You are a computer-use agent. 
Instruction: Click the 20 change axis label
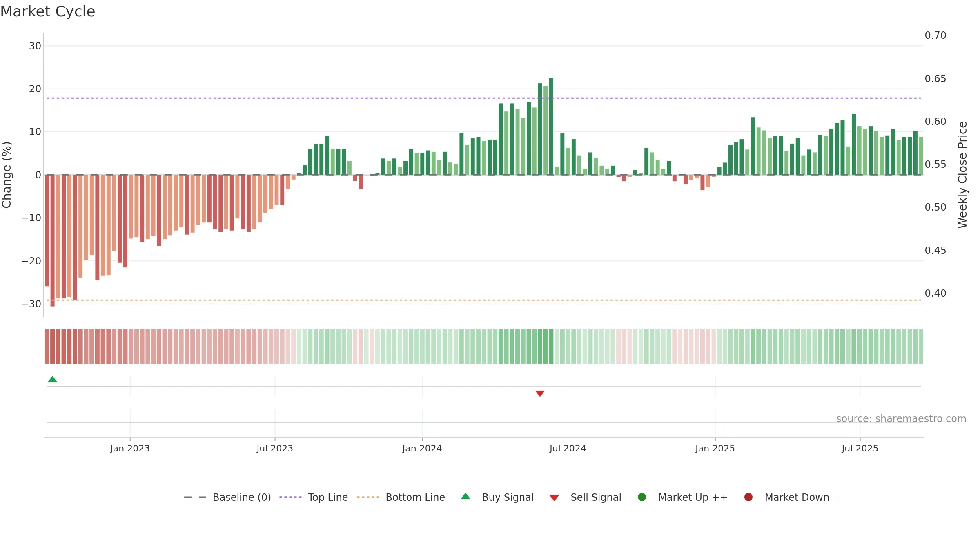pyautogui.click(x=35, y=89)
